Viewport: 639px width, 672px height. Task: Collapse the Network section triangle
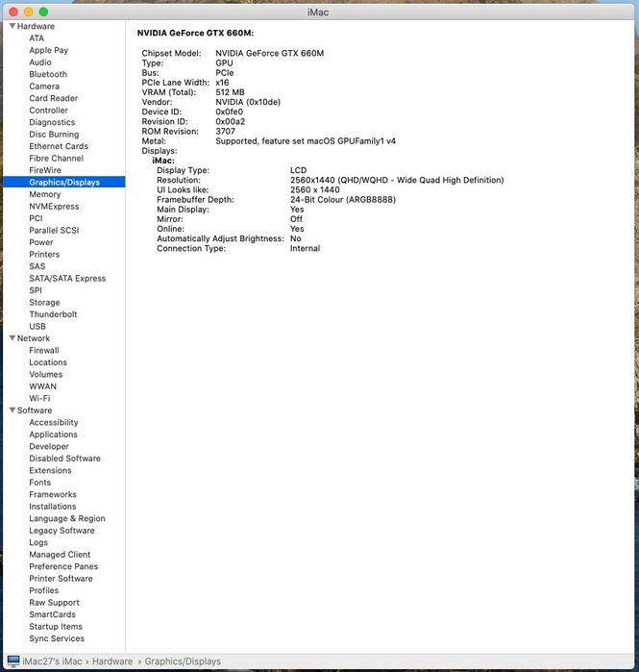[12, 338]
